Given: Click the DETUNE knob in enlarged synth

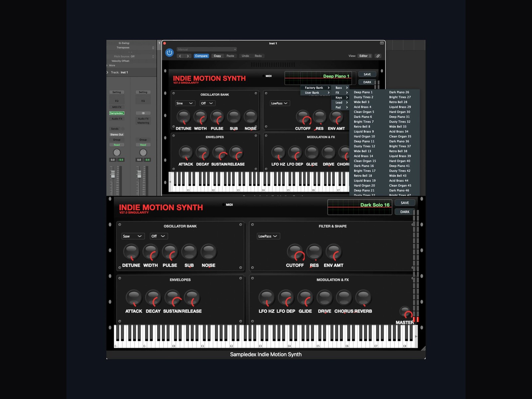Looking at the screenshot, I should (x=131, y=252).
